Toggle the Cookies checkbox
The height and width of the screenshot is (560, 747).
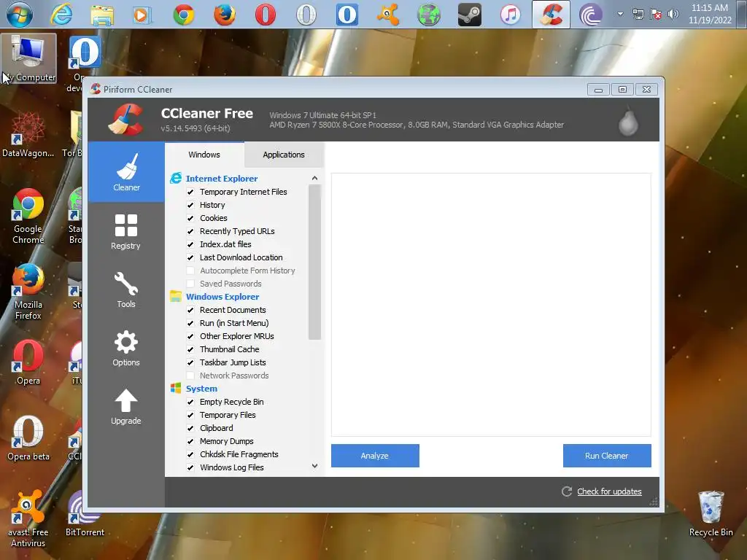click(x=190, y=218)
